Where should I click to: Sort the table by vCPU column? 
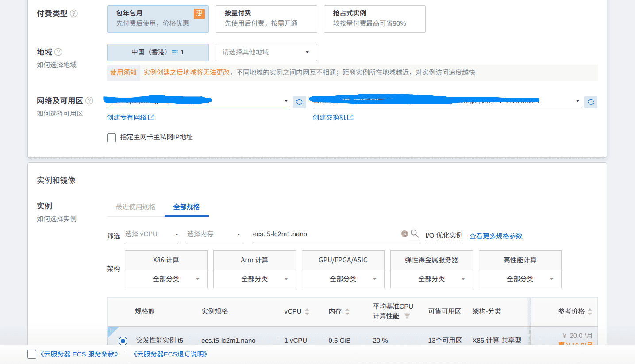[307, 312]
